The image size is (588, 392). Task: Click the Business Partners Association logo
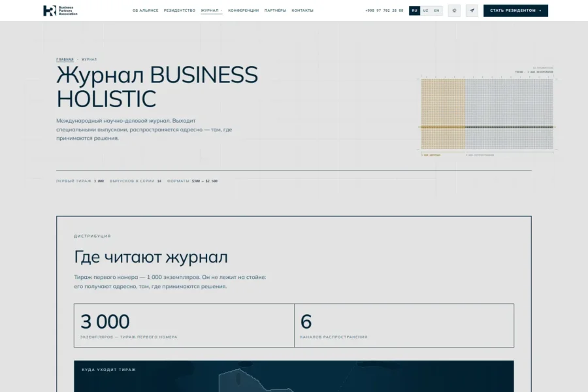pyautogui.click(x=60, y=10)
